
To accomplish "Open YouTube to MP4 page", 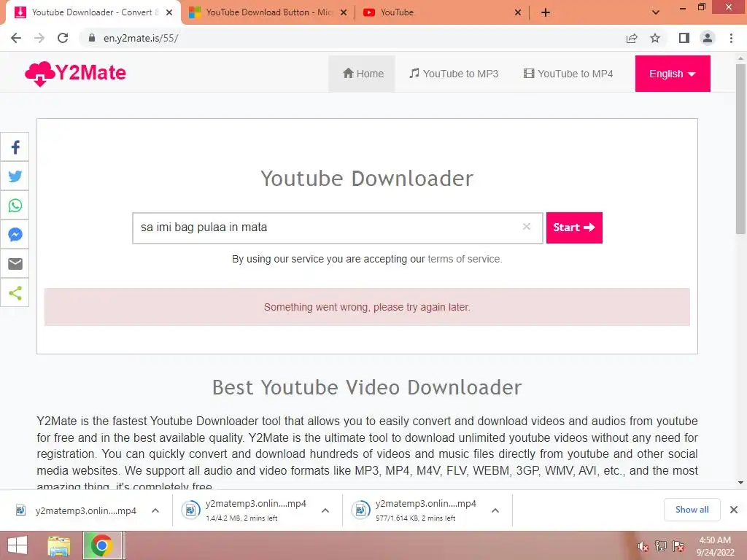I will pyautogui.click(x=568, y=74).
